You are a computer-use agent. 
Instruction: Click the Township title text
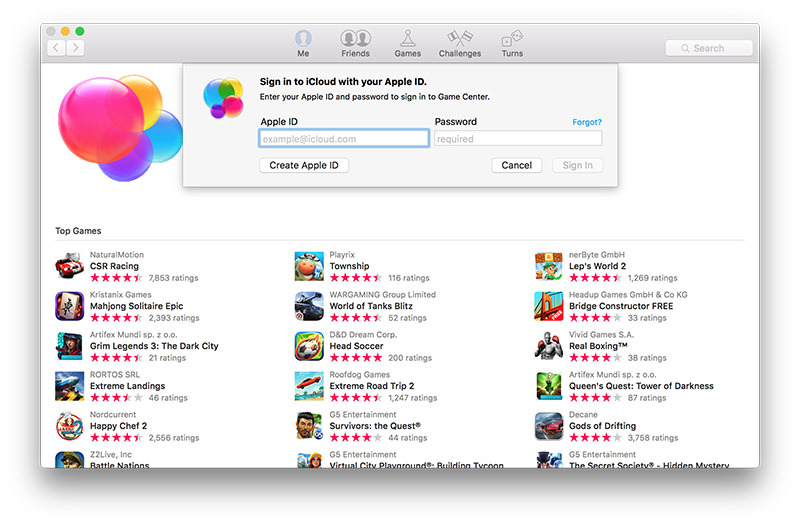click(x=349, y=266)
